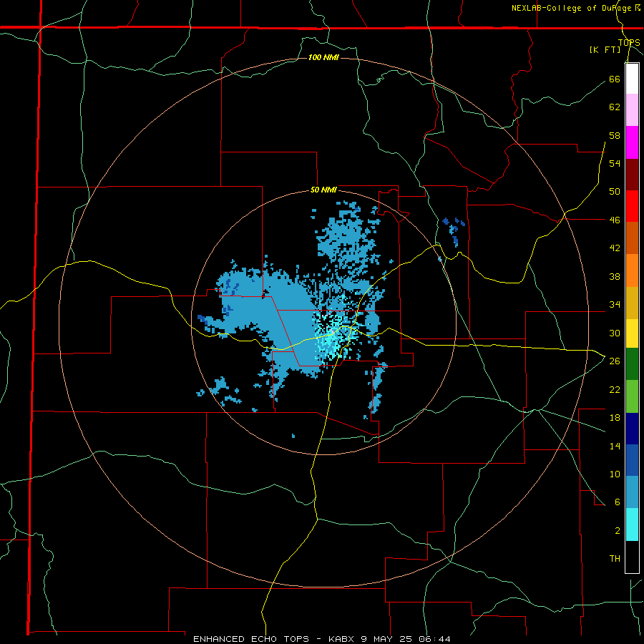The width and height of the screenshot is (644, 644).
Task: Pick the light green legend band
Action: (x=632, y=396)
